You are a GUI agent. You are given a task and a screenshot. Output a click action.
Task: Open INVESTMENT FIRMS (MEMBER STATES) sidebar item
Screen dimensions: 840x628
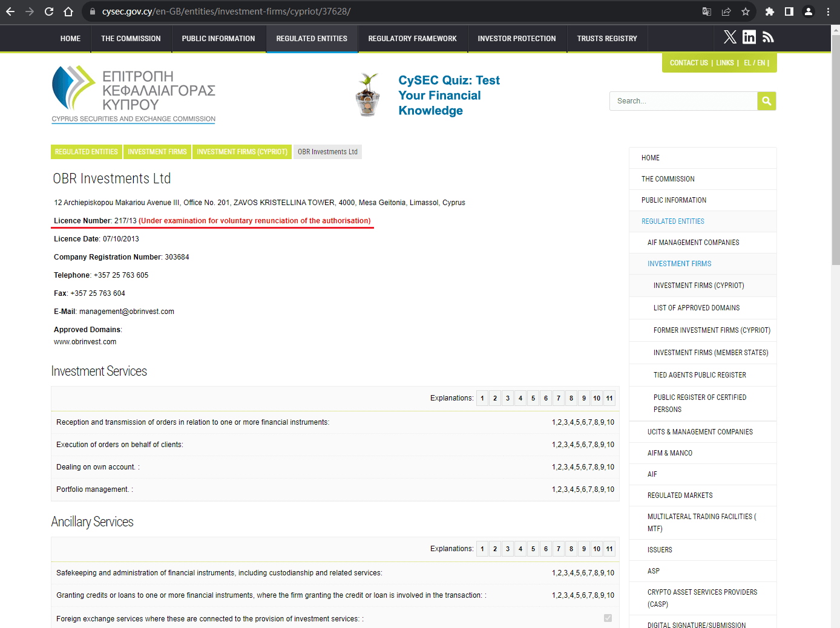click(x=703, y=353)
